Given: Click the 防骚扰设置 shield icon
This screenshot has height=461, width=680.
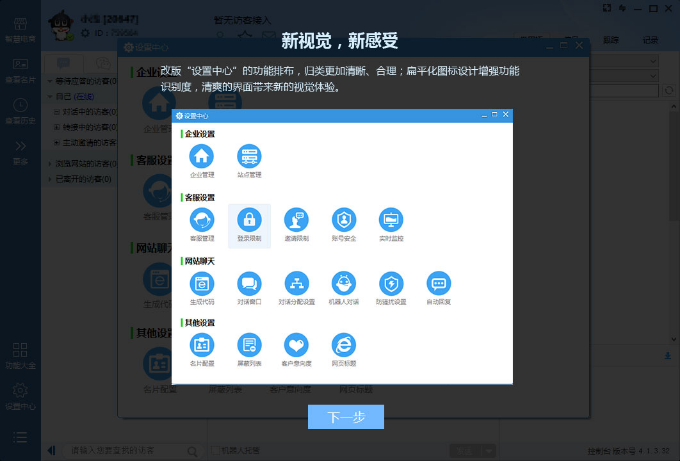Looking at the screenshot, I should [x=391, y=282].
